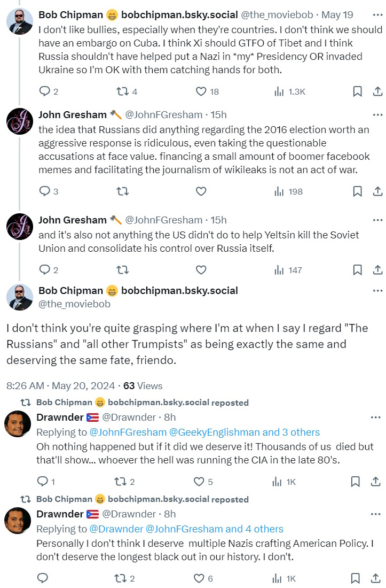Open more options on Bob Chipman's main tweet
This screenshot has width=386, height=588.
(x=377, y=291)
